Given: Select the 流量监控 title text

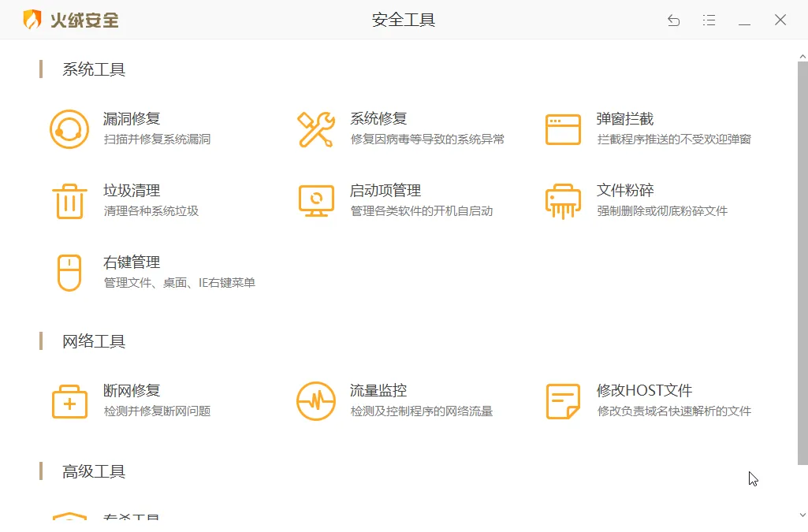Looking at the screenshot, I should (378, 391).
